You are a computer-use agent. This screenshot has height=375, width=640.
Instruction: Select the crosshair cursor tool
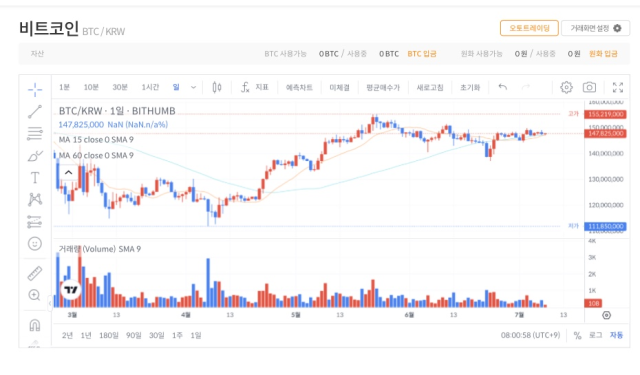point(35,89)
